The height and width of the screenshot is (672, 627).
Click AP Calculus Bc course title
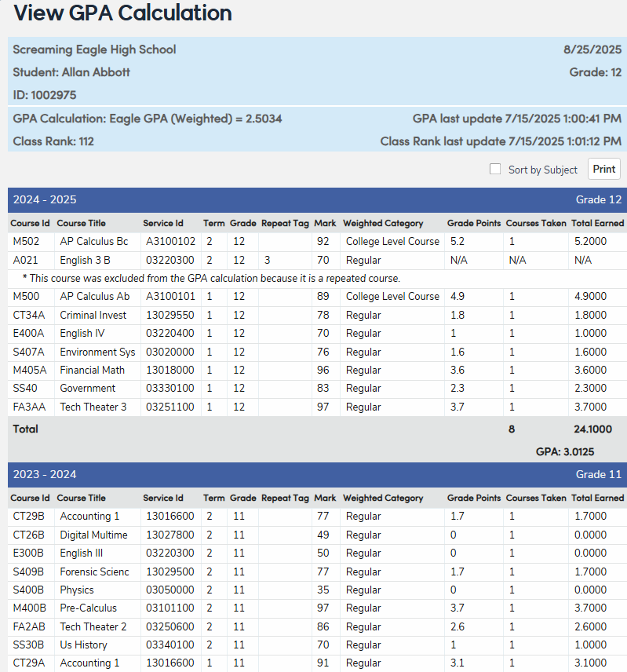coord(94,241)
